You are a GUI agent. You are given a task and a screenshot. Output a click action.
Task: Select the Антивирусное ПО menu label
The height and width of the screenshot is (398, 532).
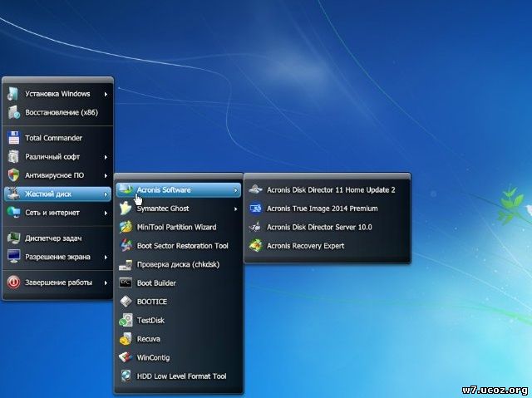tap(54, 175)
